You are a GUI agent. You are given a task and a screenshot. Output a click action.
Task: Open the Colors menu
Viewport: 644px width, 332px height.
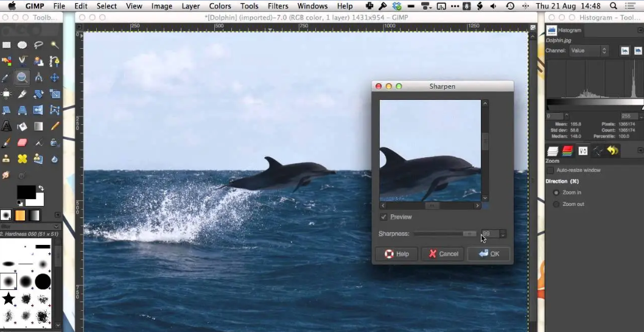point(220,6)
